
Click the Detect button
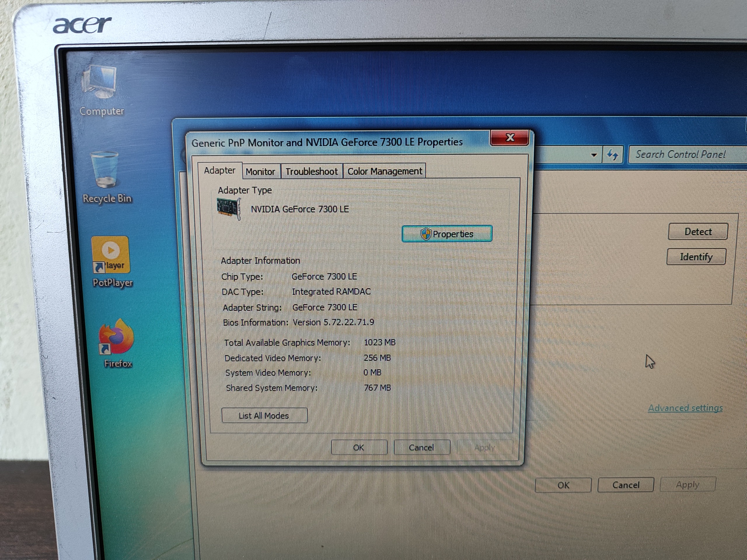[x=698, y=232]
